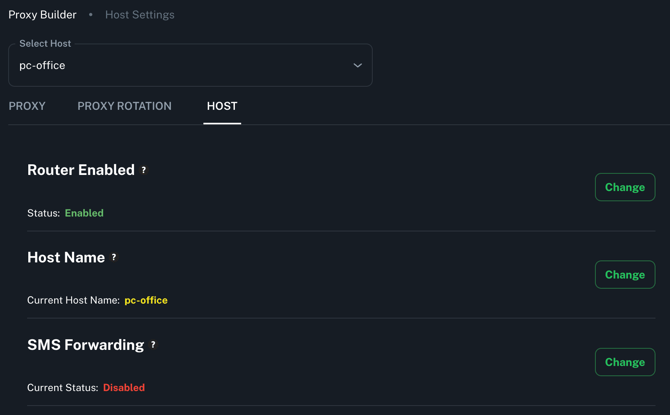Click the Host Name section heading
The width and height of the screenshot is (670, 415).
[66, 257]
